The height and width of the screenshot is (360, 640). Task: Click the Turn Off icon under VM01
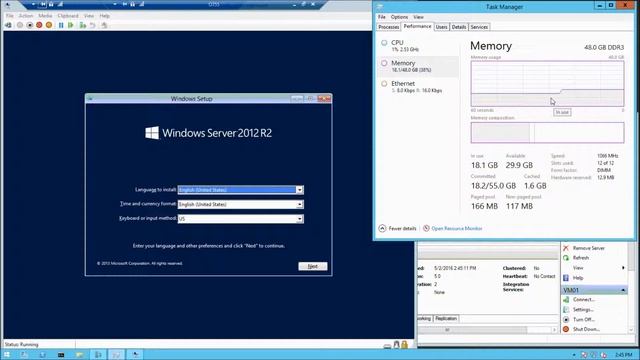tap(566, 320)
